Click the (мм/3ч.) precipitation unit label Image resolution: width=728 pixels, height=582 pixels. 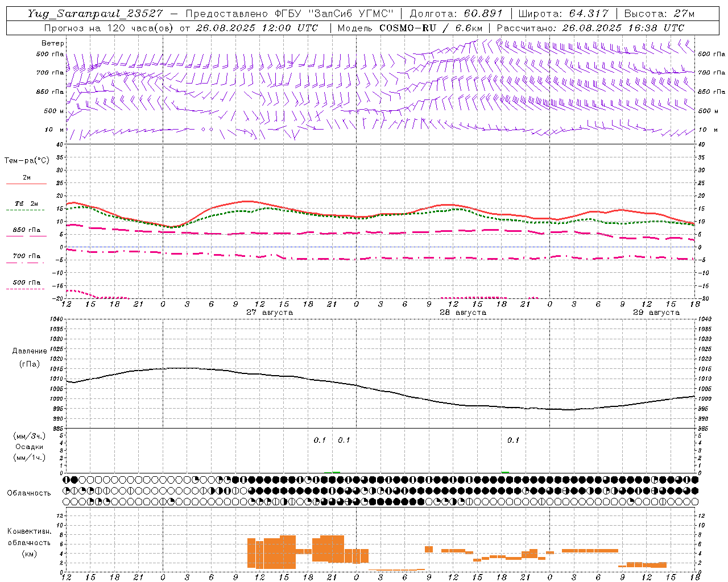click(x=30, y=436)
